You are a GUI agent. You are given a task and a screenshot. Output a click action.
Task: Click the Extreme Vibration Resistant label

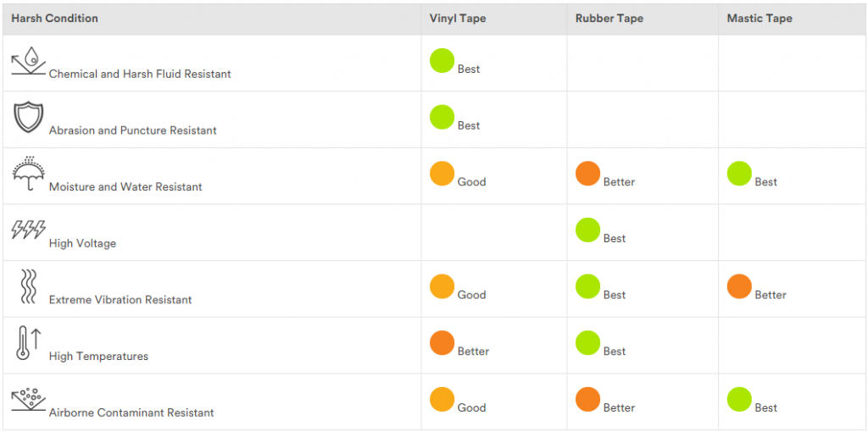(x=120, y=300)
